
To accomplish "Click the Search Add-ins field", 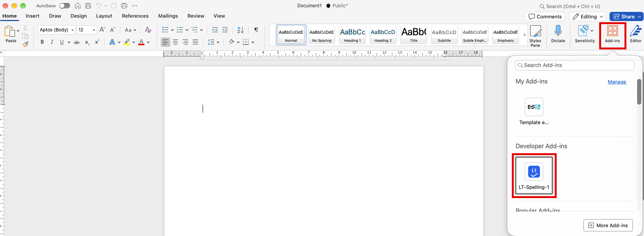I will click(575, 65).
